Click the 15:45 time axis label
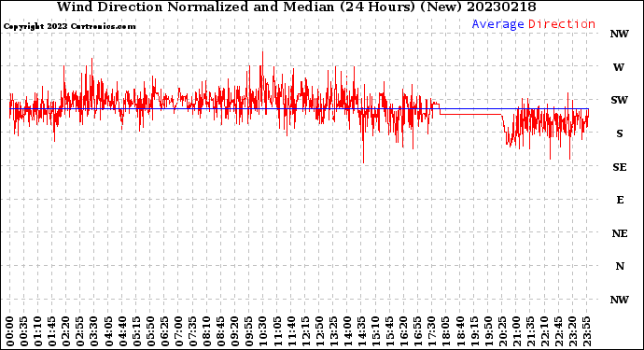The image size is (644, 350). pyautogui.click(x=389, y=331)
